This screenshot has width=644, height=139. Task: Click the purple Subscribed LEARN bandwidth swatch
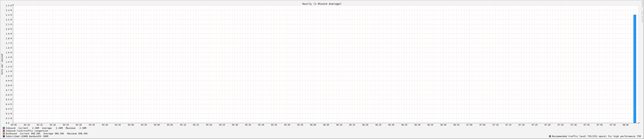coord(4,136)
